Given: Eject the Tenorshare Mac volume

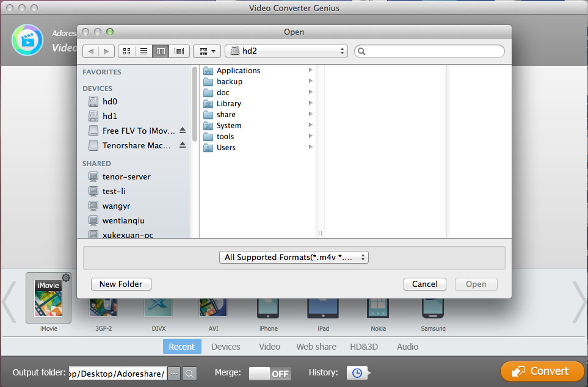Looking at the screenshot, I should coord(183,145).
